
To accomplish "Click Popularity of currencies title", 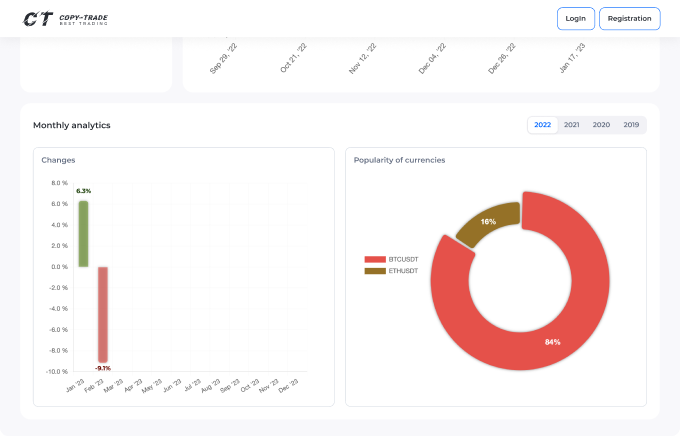I will pyautogui.click(x=399, y=160).
